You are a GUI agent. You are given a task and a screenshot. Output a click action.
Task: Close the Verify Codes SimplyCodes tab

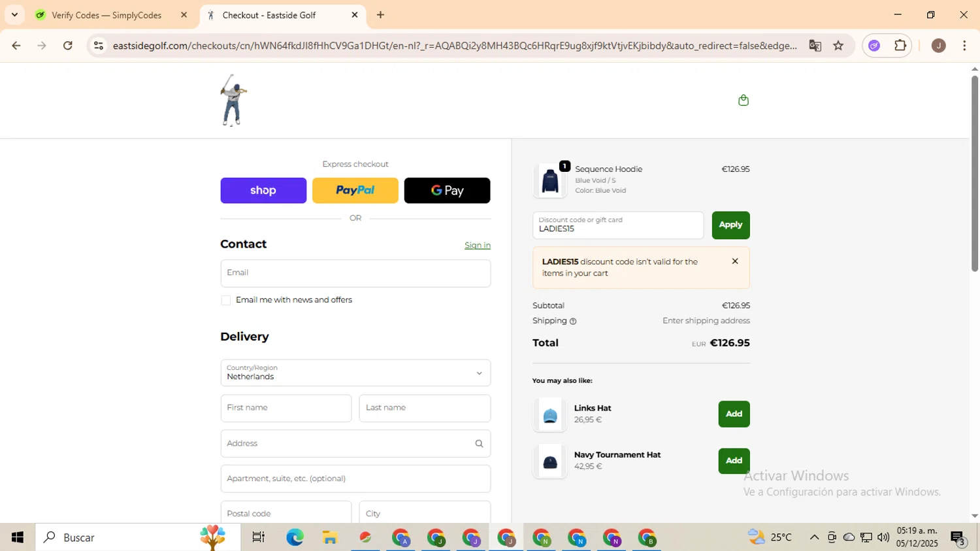point(184,15)
